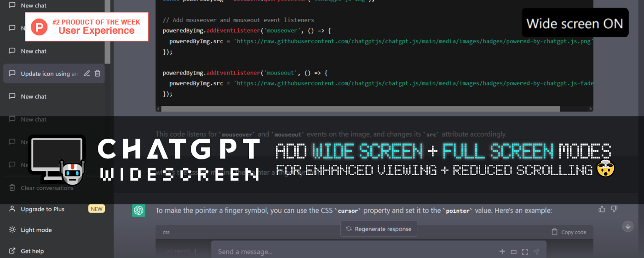Click the thumbs up feedback icon
Image resolution: width=644 pixels, height=258 pixels.
(x=602, y=209)
